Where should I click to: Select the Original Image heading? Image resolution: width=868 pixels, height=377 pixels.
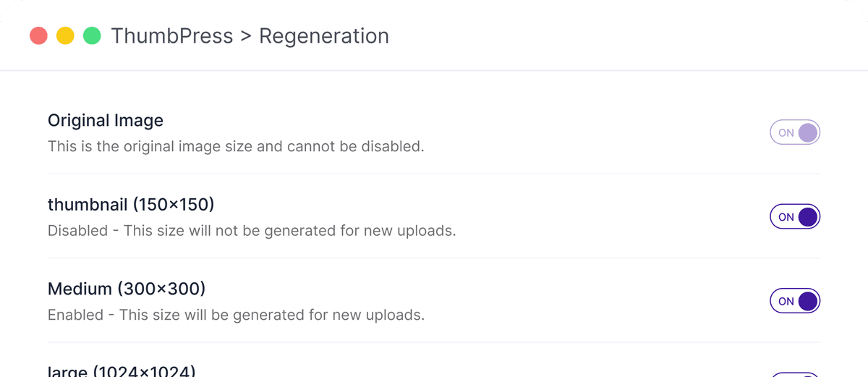coord(106,121)
